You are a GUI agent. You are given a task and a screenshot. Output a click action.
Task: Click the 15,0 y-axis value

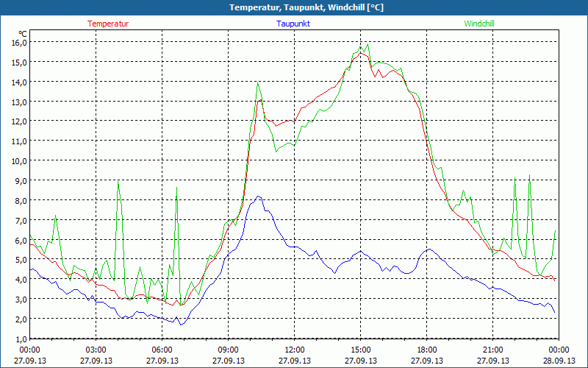click(x=19, y=63)
